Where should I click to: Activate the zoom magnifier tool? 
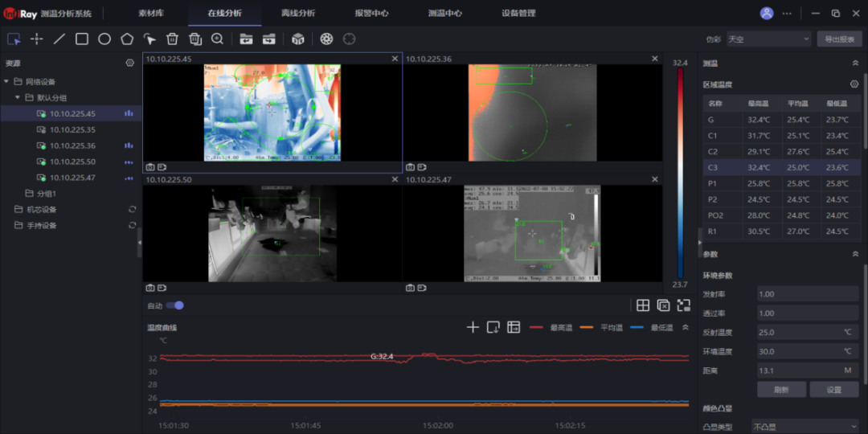pos(217,39)
